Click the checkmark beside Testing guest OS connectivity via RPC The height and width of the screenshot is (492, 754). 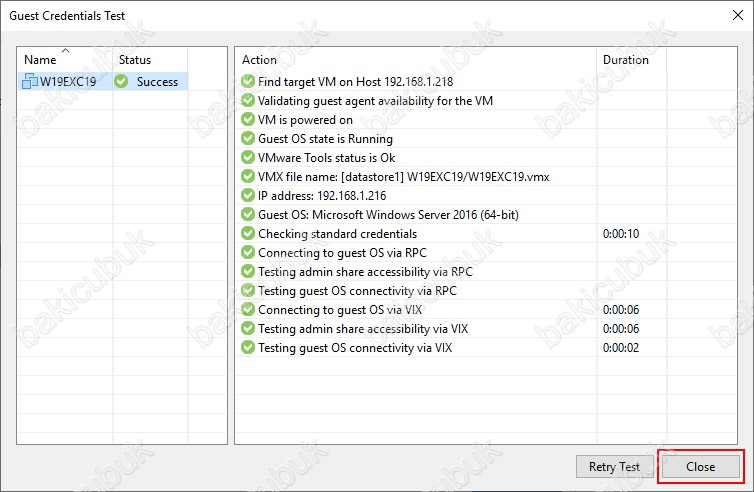(248, 290)
